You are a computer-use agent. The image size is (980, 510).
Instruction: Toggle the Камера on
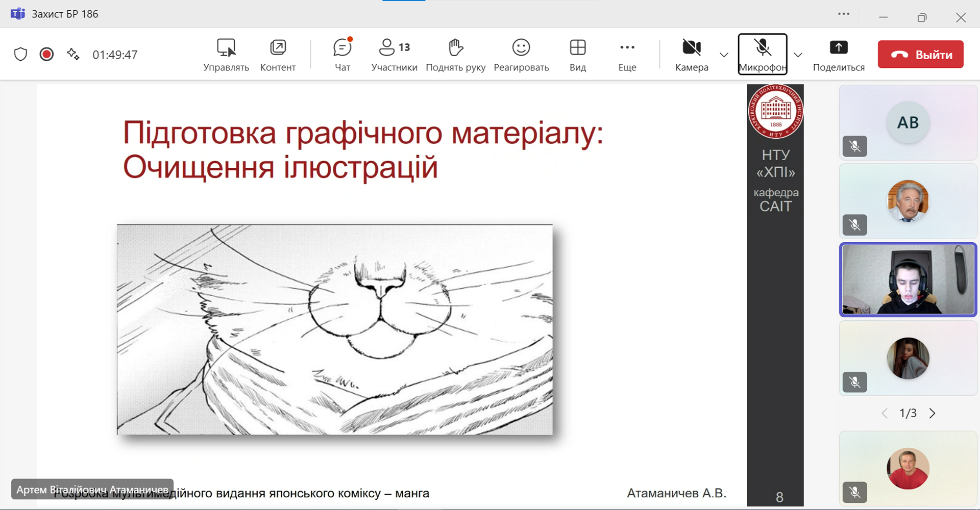tap(692, 55)
